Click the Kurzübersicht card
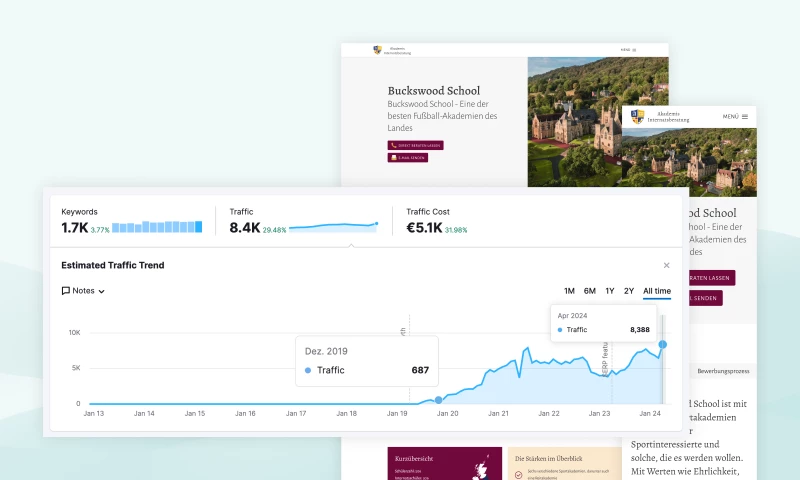 444,463
